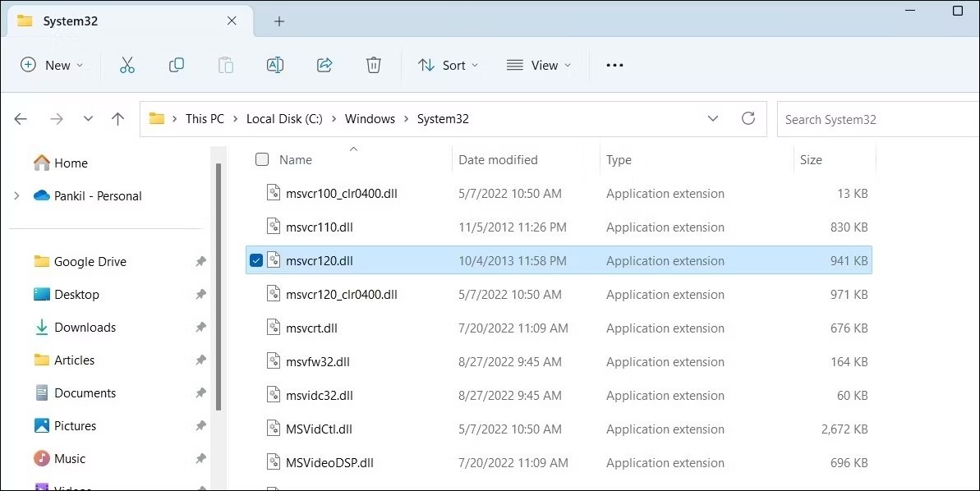Click the msvidc32.dll file icon
Image resolution: width=980 pixels, height=491 pixels.
(274, 395)
